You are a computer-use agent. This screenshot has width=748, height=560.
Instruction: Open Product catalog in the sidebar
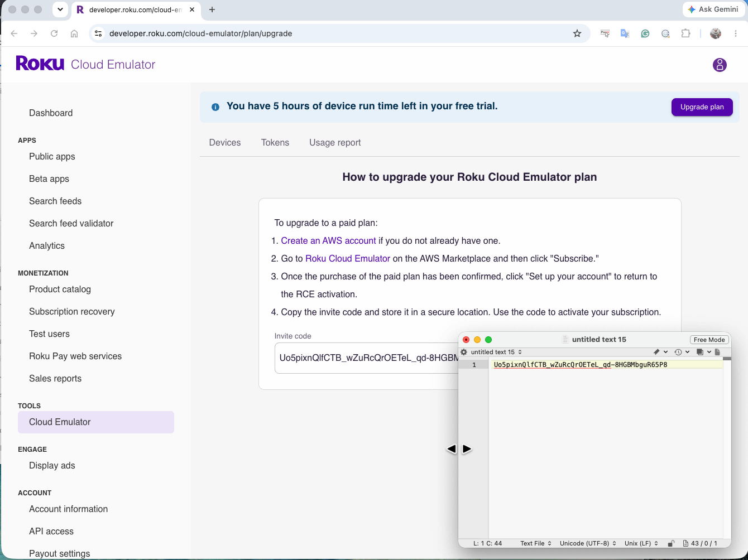point(60,289)
